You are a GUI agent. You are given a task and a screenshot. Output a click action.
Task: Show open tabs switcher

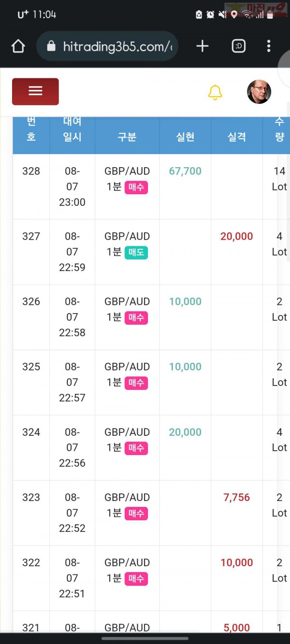[x=239, y=46]
